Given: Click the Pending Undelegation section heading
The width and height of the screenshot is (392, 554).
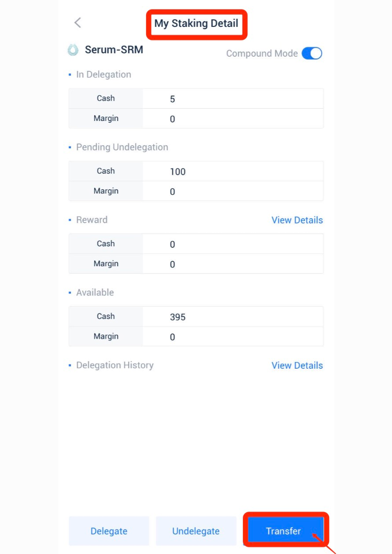Looking at the screenshot, I should pos(122,147).
